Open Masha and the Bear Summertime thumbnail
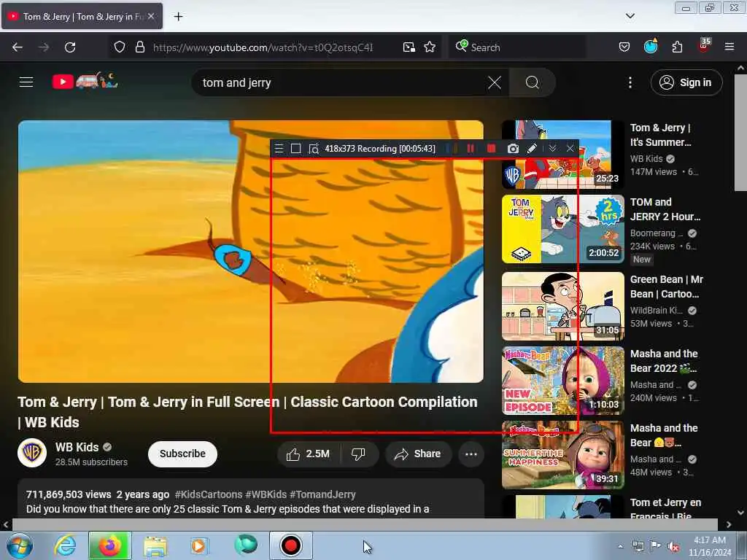The width and height of the screenshot is (747, 560). 562,455
